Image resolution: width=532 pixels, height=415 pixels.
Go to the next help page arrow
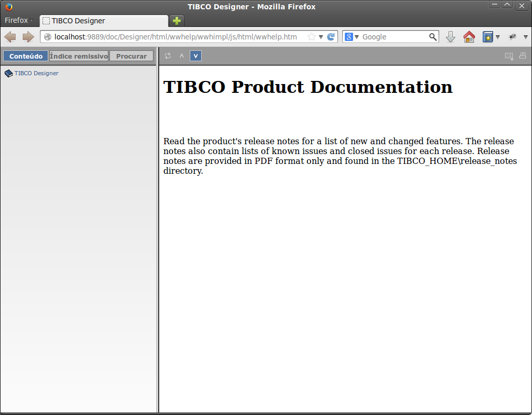click(195, 56)
